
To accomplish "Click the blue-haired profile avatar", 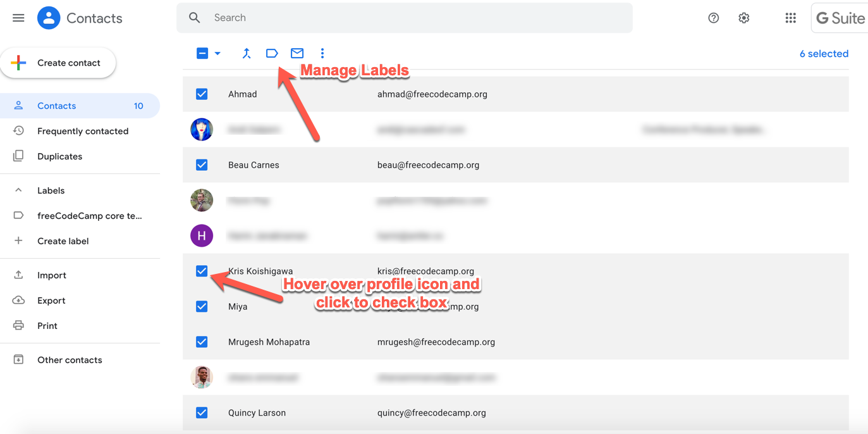I will pos(202,130).
